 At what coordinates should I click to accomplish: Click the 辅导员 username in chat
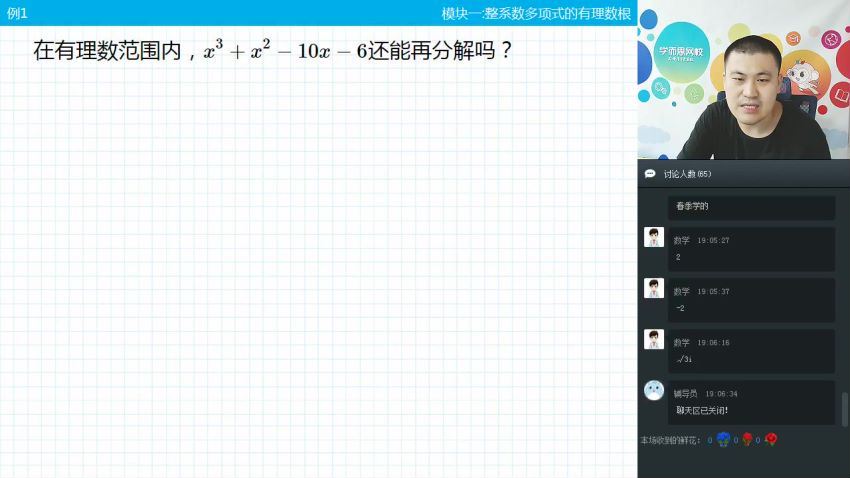coord(685,394)
